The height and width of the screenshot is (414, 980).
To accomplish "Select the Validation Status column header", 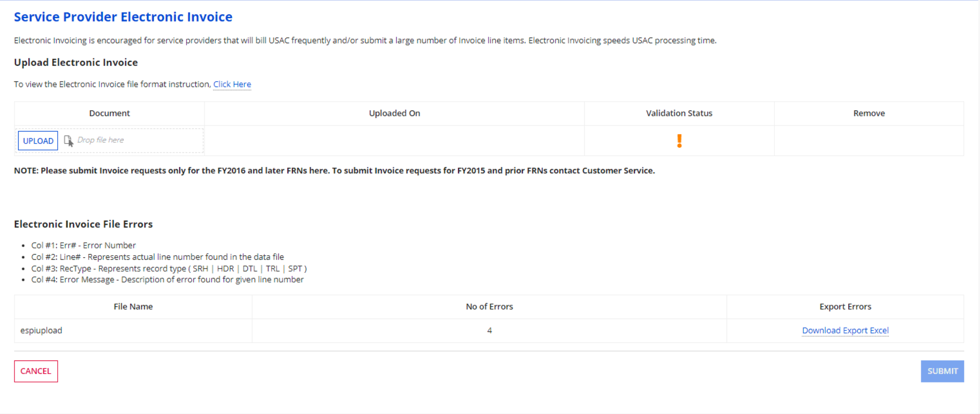I will [679, 113].
